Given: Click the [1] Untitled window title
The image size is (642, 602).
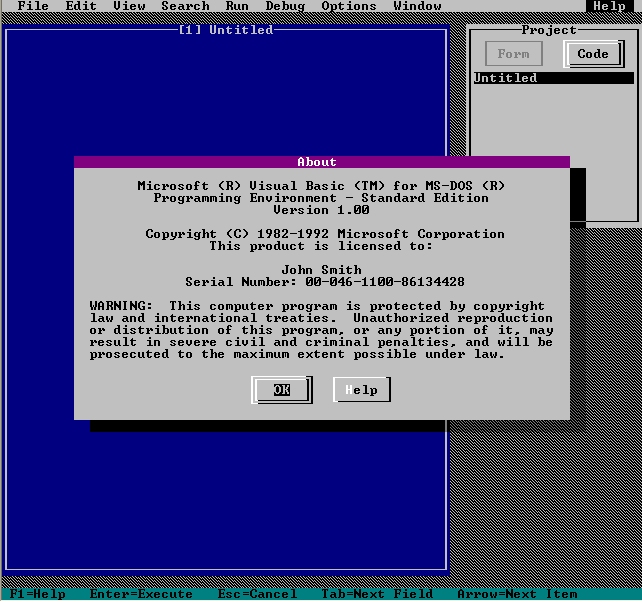Looking at the screenshot, I should [226, 29].
